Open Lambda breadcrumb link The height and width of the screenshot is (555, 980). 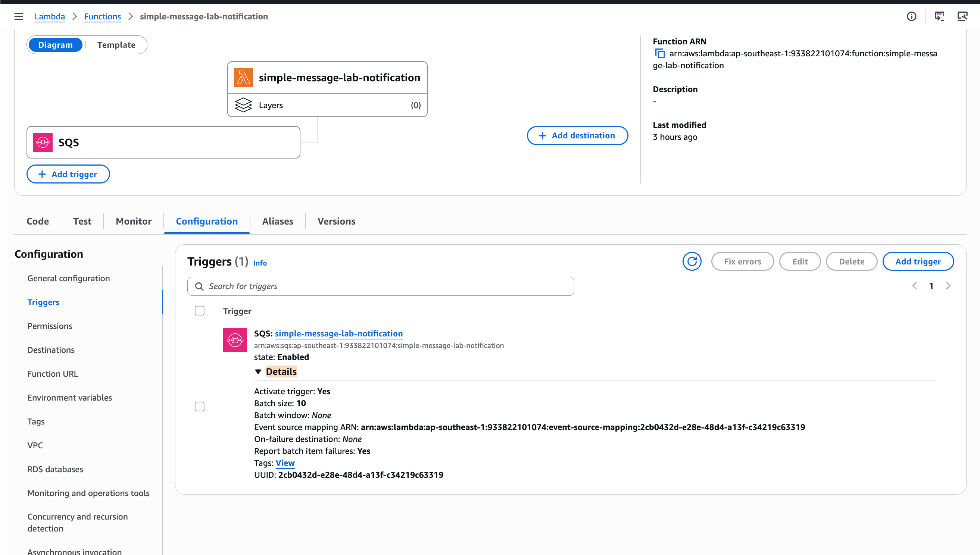[x=50, y=16]
